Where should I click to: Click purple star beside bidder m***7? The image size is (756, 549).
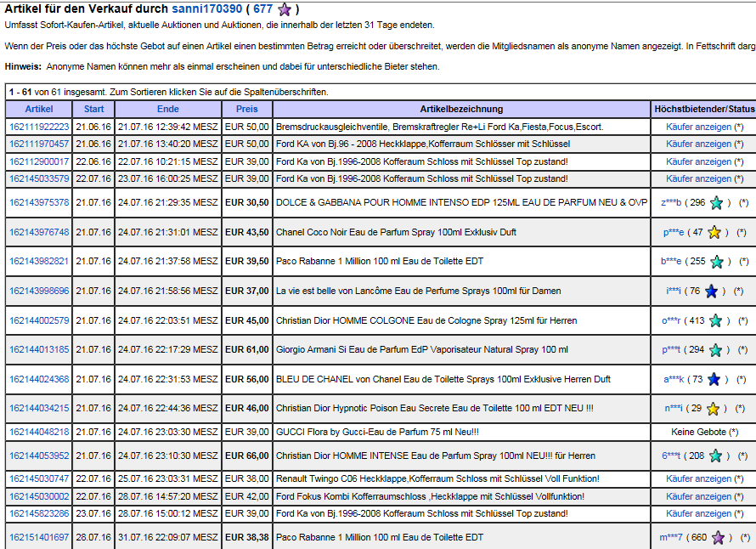(719, 537)
